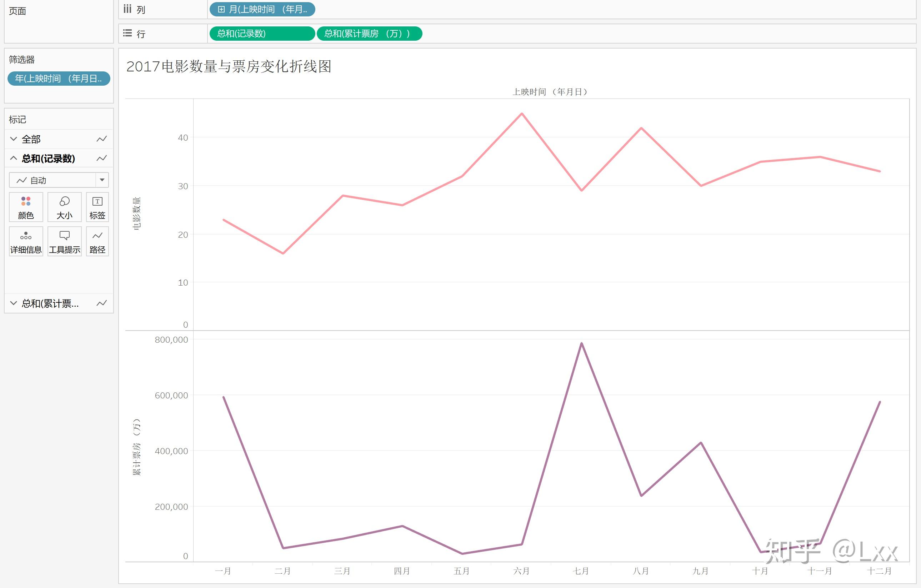Click the 十二月 axis label

[880, 571]
